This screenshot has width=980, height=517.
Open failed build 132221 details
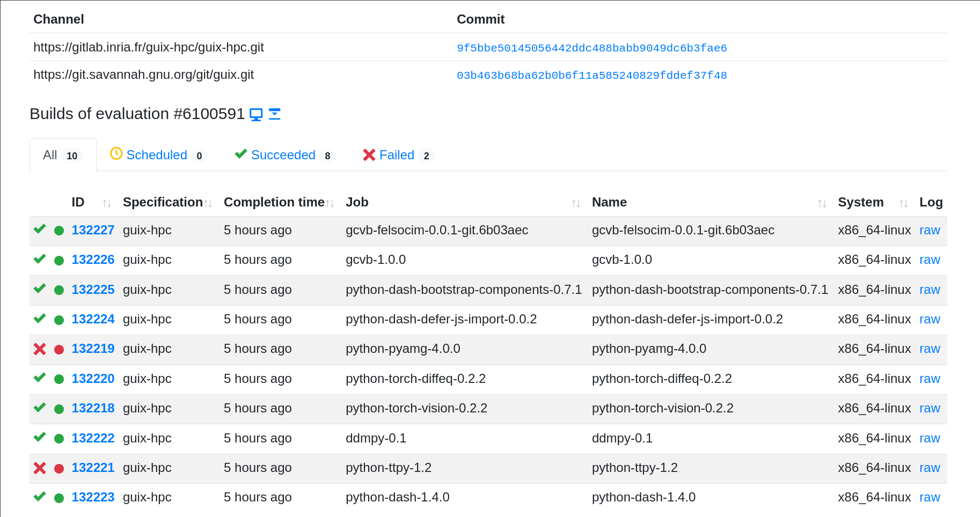(93, 468)
